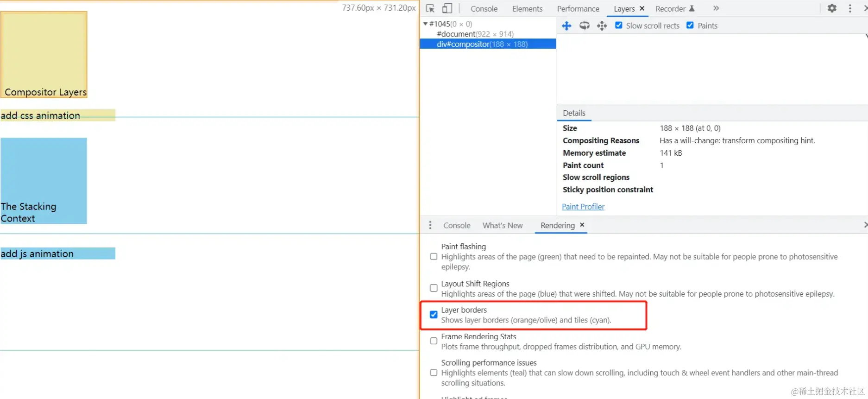Screen dimensions: 868x399
Task: Switch to the Elements tab
Action: (x=528, y=9)
